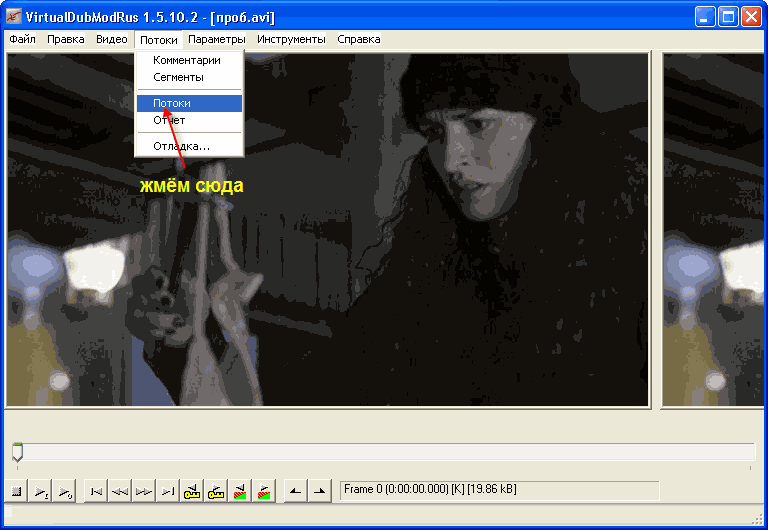
Task: Step backward one frame
Action: point(120,491)
